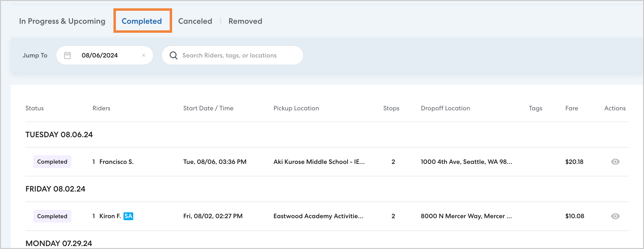Image resolution: width=644 pixels, height=249 pixels.
Task: Open the Jump To date picker field
Action: (104, 55)
